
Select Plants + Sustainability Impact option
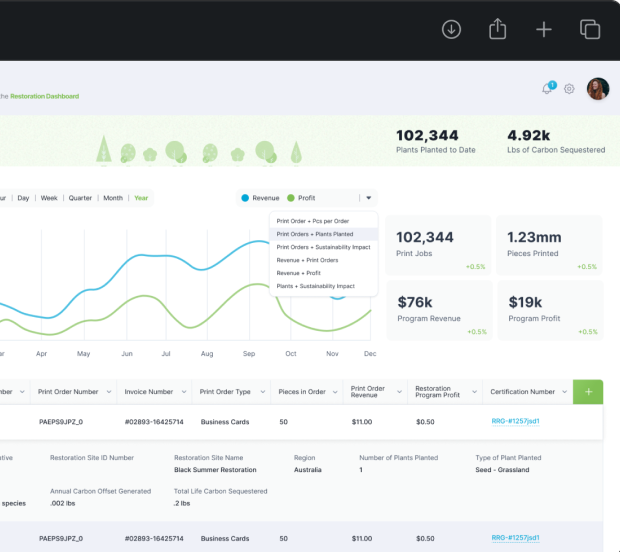click(x=315, y=286)
